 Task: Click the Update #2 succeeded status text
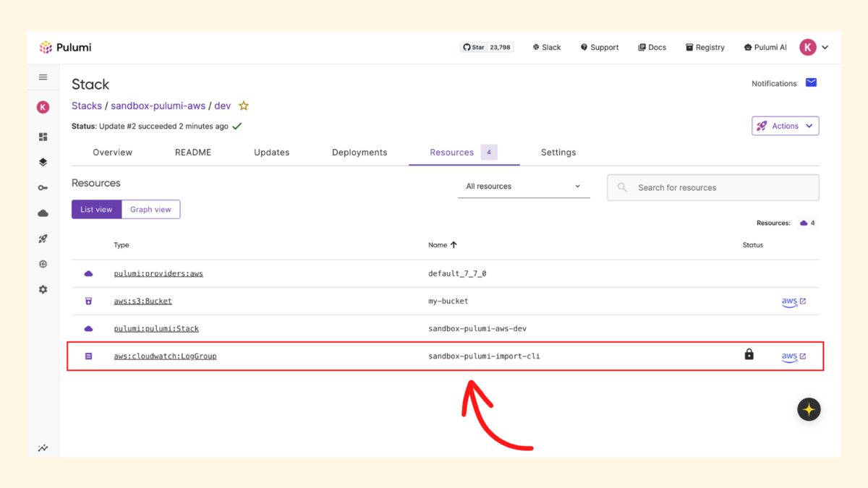click(x=163, y=127)
